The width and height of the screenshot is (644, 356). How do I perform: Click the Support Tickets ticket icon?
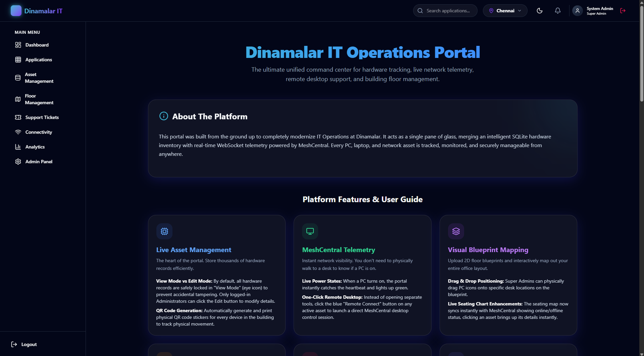[x=18, y=117]
